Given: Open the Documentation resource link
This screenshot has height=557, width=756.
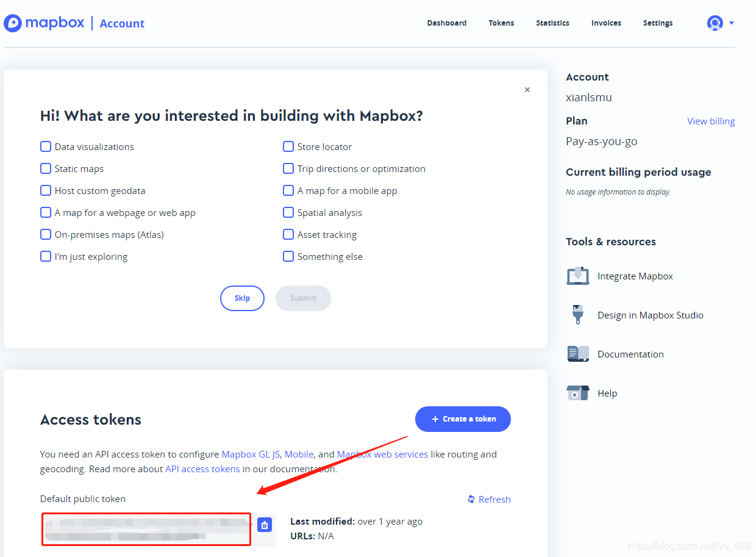Looking at the screenshot, I should pyautogui.click(x=630, y=354).
